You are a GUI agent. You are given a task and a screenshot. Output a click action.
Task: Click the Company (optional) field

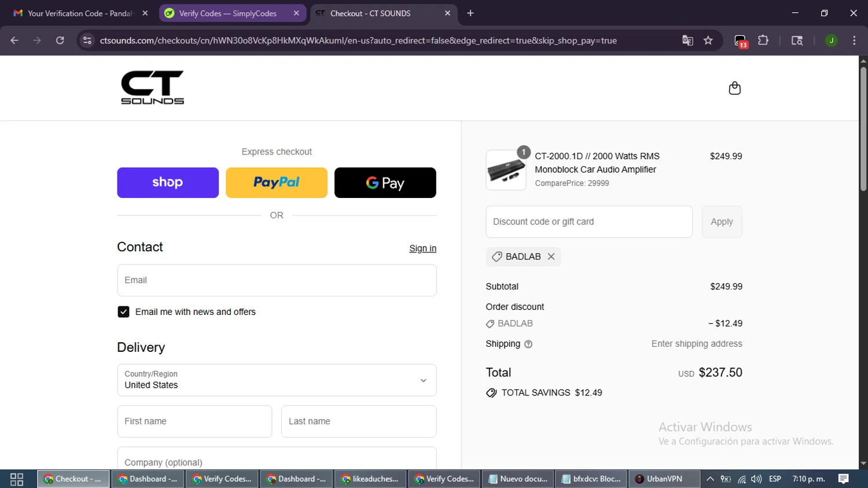point(277,458)
